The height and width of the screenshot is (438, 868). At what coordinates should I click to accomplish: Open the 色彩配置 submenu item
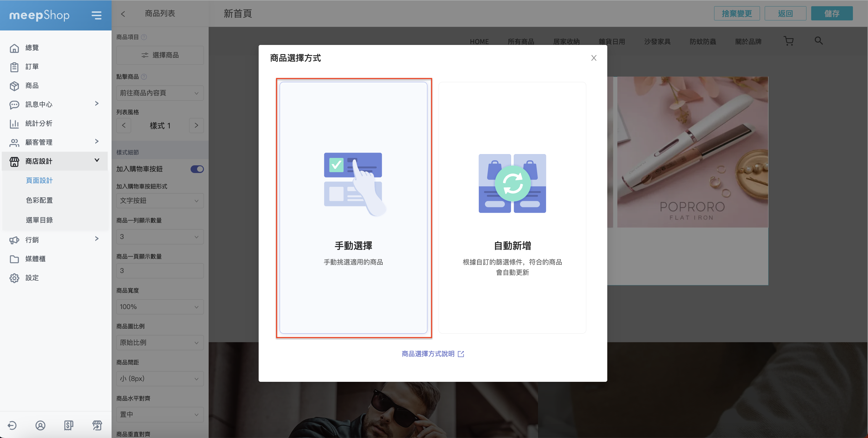39,200
